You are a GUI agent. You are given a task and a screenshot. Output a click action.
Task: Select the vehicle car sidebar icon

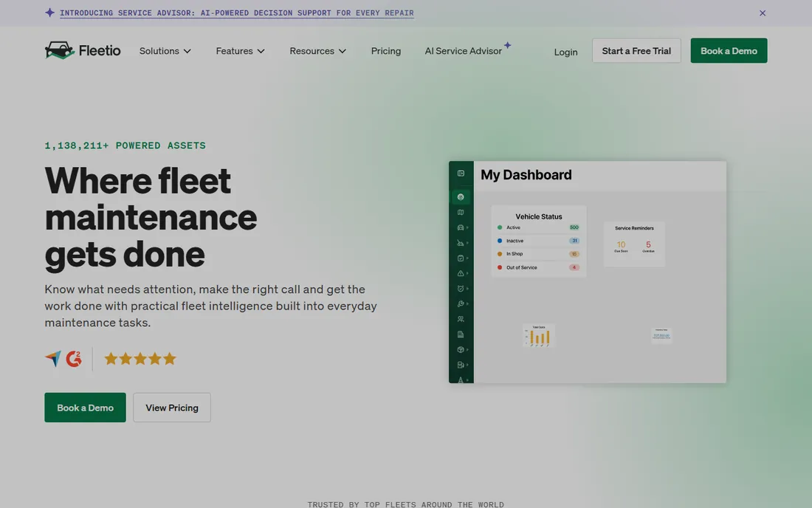(x=461, y=227)
